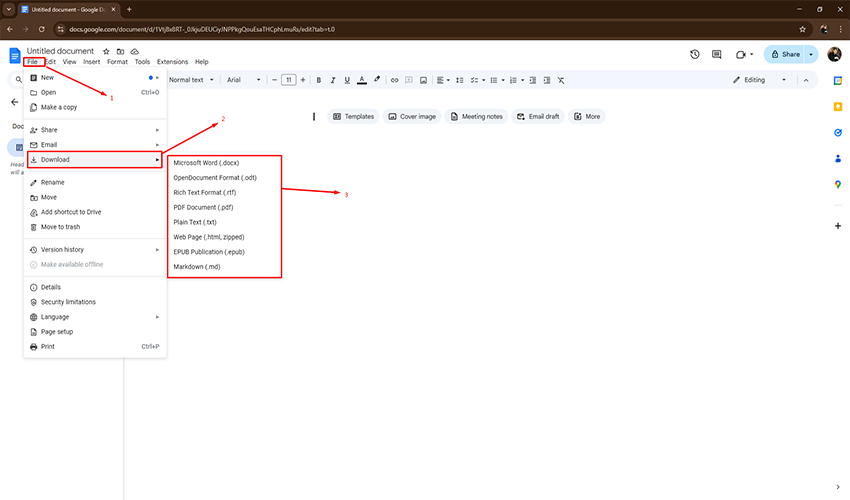Viewport: 850px width, 500px height.
Task: Insert a link using the link icon
Action: pos(395,80)
